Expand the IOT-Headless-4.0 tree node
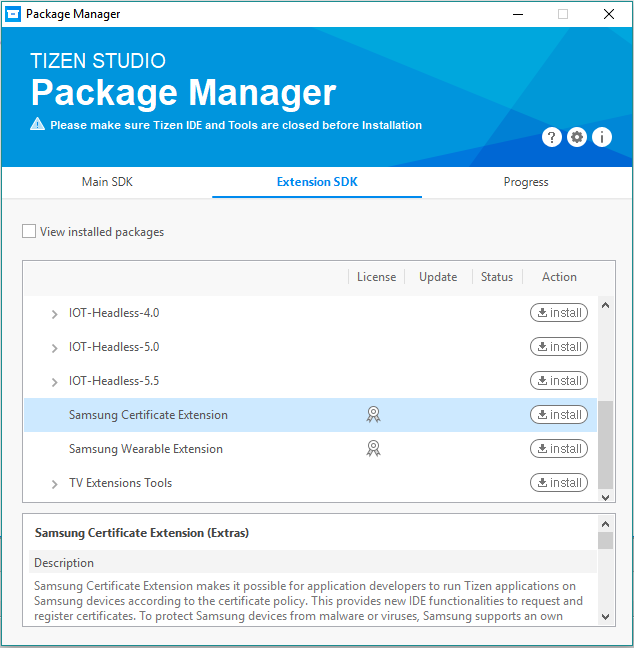 [x=54, y=314]
